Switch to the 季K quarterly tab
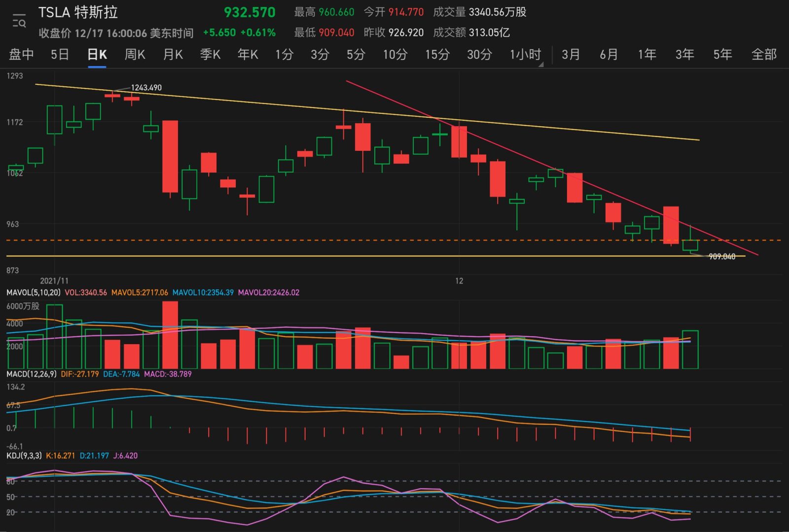 click(210, 54)
